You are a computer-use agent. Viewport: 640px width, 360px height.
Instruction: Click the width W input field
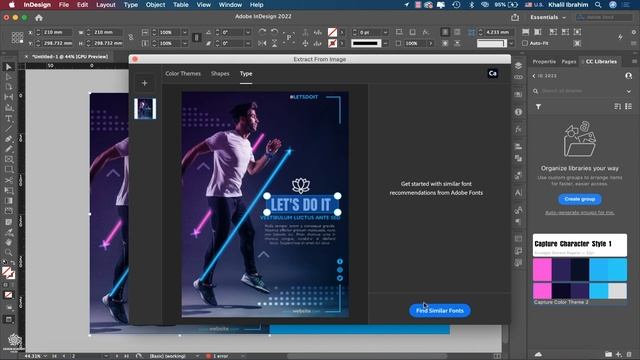tap(108, 32)
